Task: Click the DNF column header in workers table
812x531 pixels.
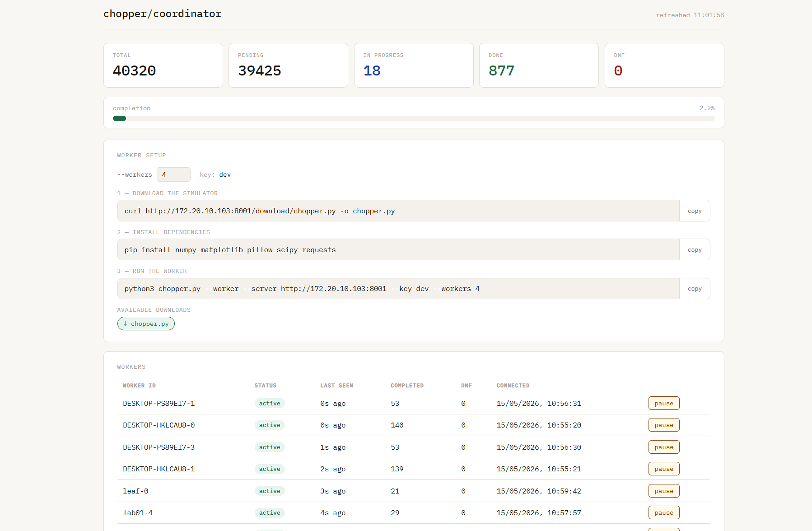Action: 467,385
